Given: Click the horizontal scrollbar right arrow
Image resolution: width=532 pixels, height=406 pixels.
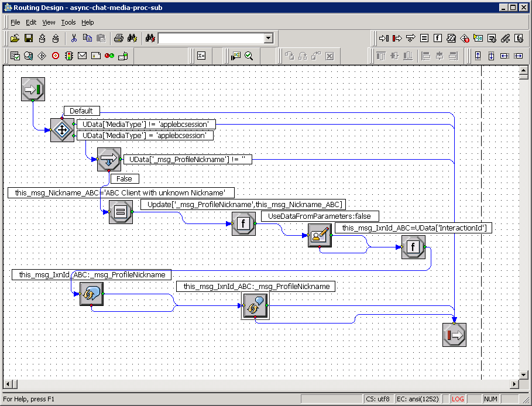Looking at the screenshot, I should [515, 384].
